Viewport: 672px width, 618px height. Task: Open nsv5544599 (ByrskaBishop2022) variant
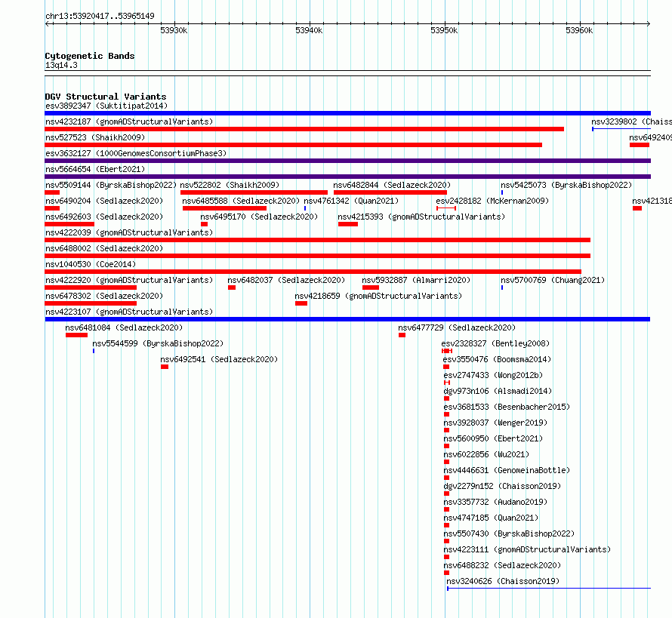[x=158, y=343]
